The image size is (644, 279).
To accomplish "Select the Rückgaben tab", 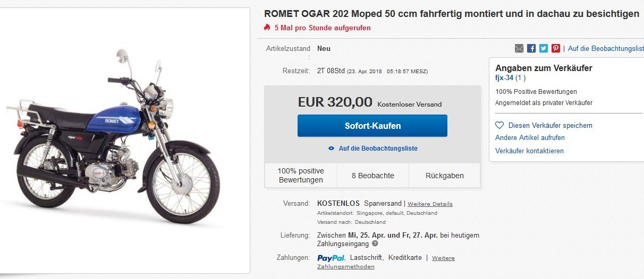I will click(x=444, y=176).
